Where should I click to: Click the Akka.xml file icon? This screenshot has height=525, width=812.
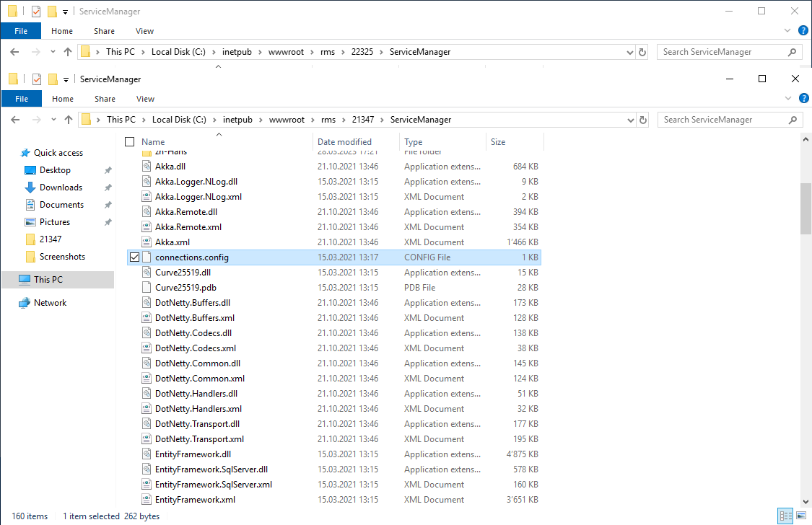(x=147, y=242)
